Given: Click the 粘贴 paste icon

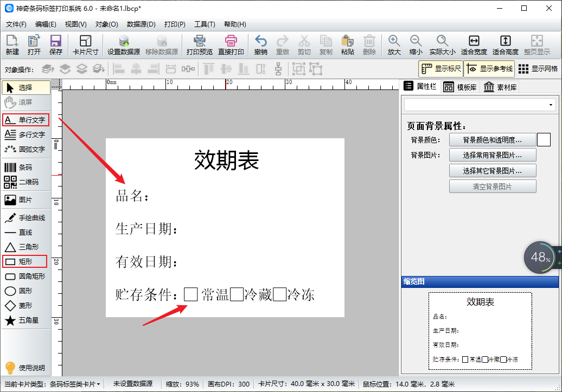Looking at the screenshot, I should (x=348, y=45).
